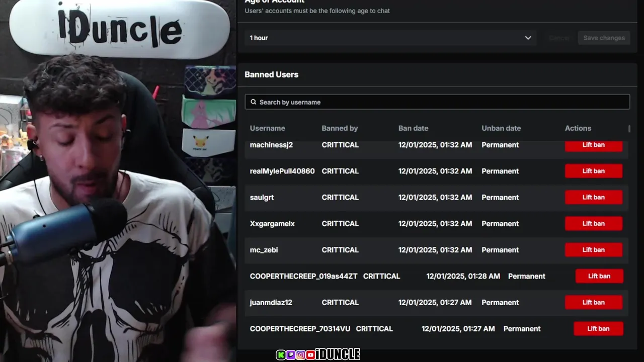Focus the Search by username field
The height and width of the screenshot is (362, 644).
point(437,102)
